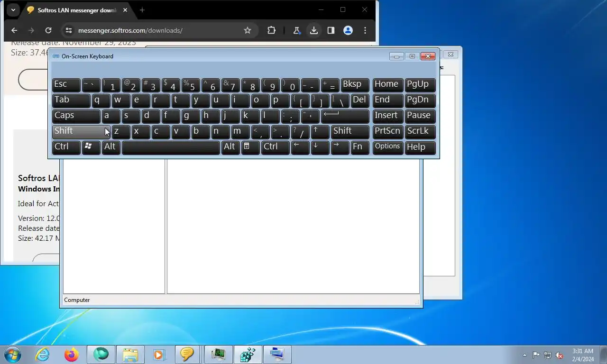
Task: Toggle the right Shift key
Action: coord(350,132)
